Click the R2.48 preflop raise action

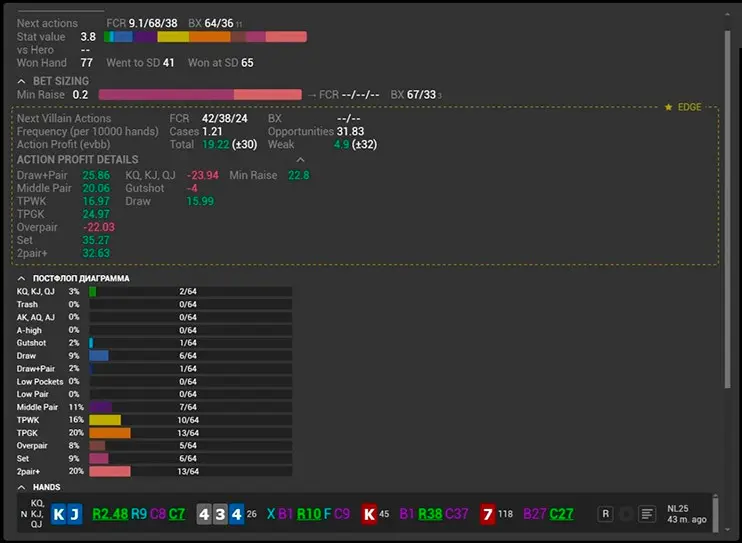110,514
